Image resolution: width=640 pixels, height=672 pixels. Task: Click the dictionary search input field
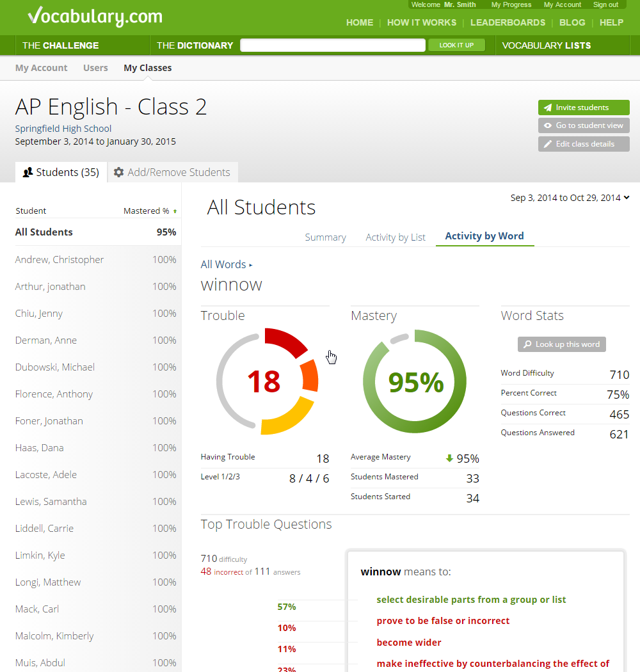pyautogui.click(x=332, y=45)
